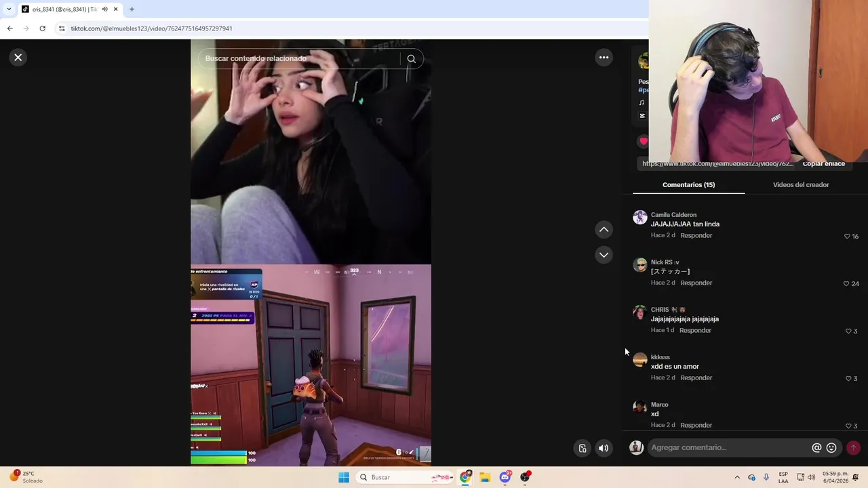The width and height of the screenshot is (868, 488).
Task: View site information icon in address bar
Action: (x=62, y=28)
